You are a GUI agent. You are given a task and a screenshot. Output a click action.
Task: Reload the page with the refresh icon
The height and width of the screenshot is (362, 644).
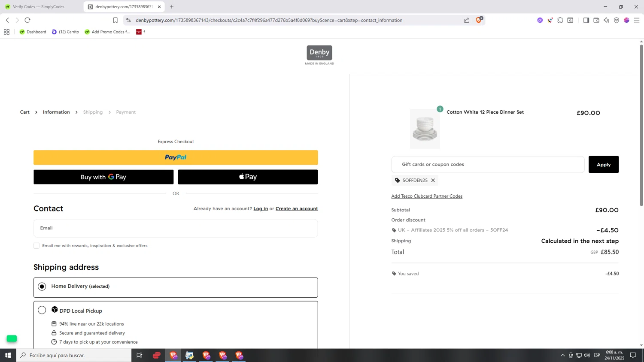[27, 20]
